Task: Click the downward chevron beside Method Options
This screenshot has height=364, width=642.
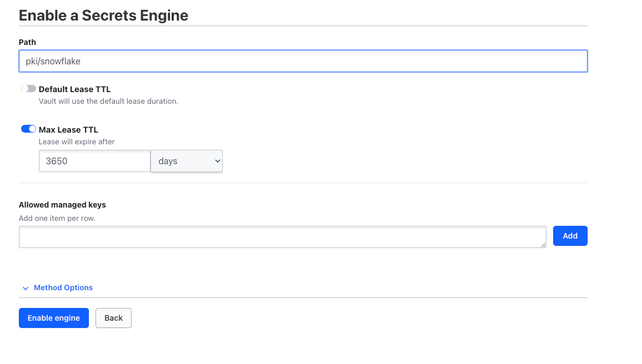Action: point(26,288)
